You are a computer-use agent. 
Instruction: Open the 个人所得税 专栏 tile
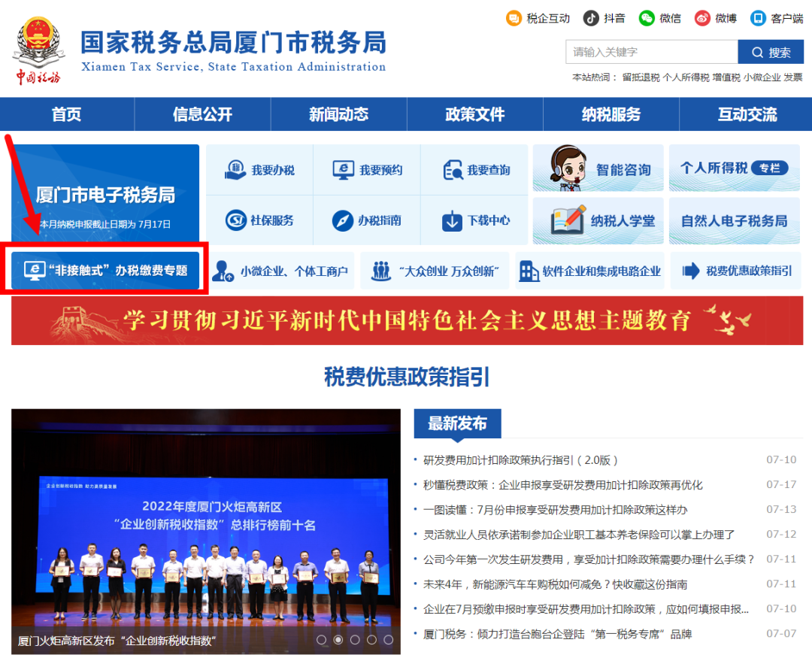pos(735,168)
